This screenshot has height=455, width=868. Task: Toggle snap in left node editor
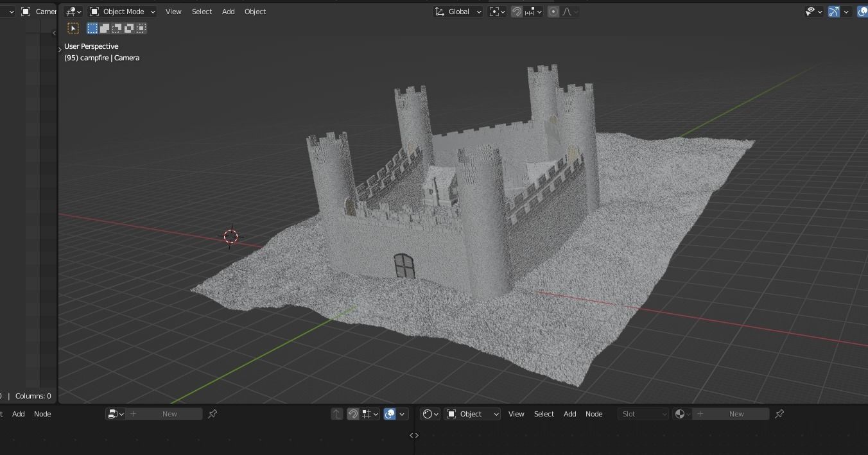[352, 414]
